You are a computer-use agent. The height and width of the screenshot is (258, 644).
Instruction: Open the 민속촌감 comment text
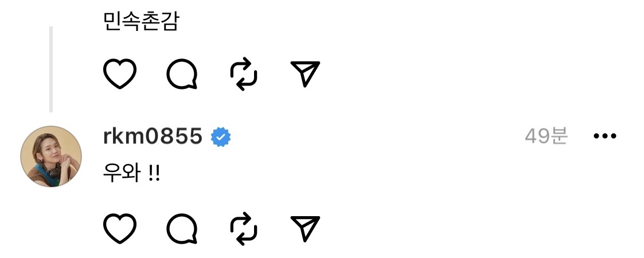tap(140, 21)
